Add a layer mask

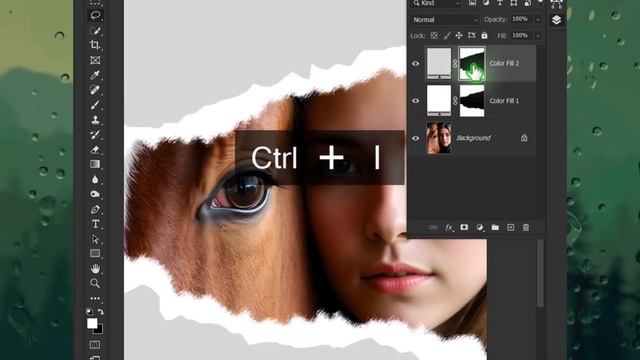tap(464, 227)
